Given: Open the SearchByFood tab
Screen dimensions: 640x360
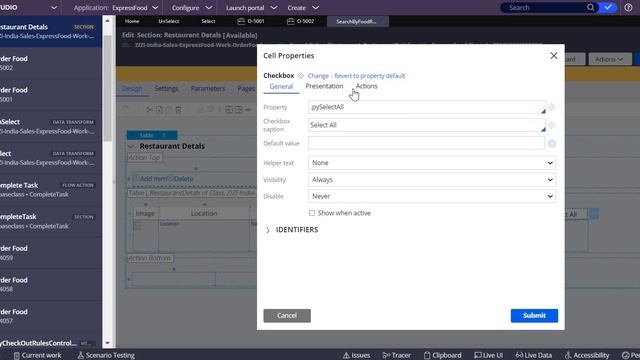Looking at the screenshot, I should (x=358, y=22).
